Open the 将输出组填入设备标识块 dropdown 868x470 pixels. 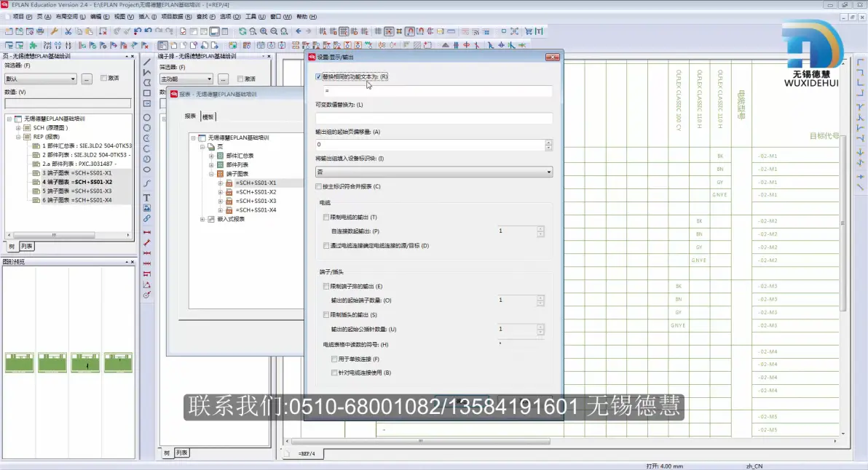(434, 172)
